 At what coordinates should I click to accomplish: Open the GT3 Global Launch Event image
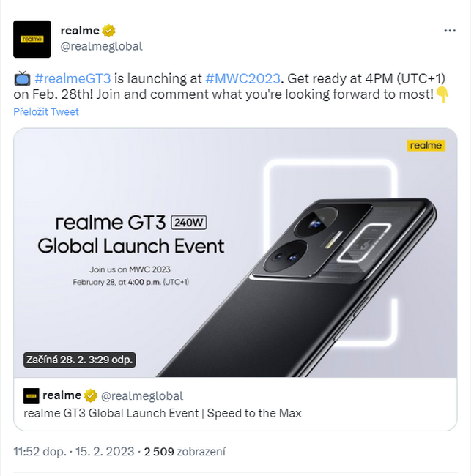click(235, 253)
